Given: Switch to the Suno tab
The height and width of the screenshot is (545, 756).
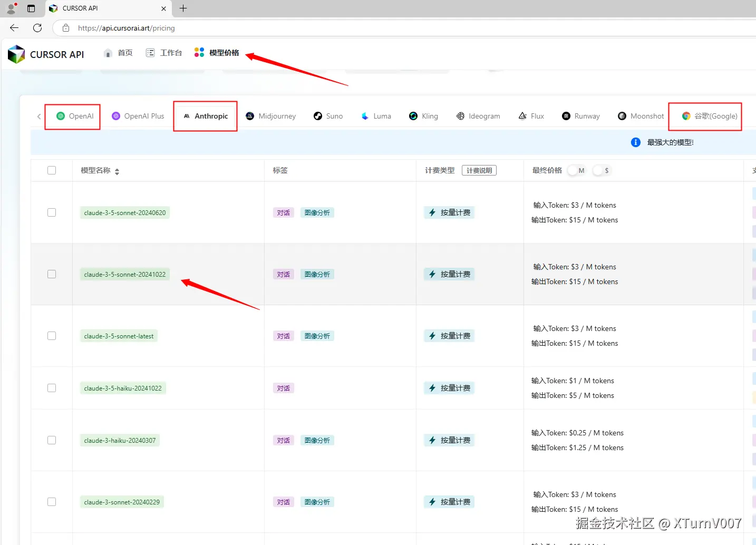Looking at the screenshot, I should (328, 116).
